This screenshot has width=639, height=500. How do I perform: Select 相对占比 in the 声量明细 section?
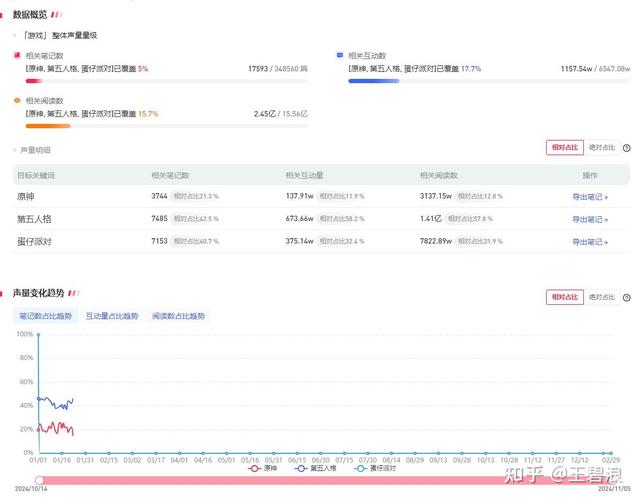[564, 148]
